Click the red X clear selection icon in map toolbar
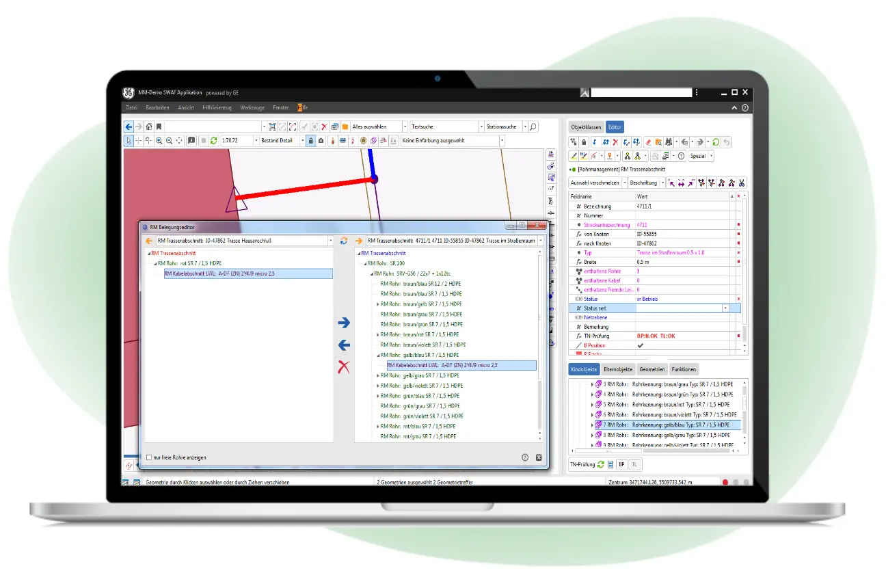 click(x=324, y=126)
